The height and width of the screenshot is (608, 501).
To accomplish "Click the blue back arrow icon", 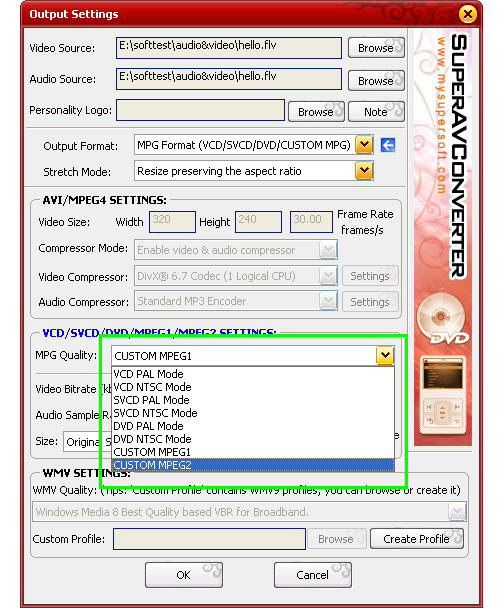I will click(388, 145).
